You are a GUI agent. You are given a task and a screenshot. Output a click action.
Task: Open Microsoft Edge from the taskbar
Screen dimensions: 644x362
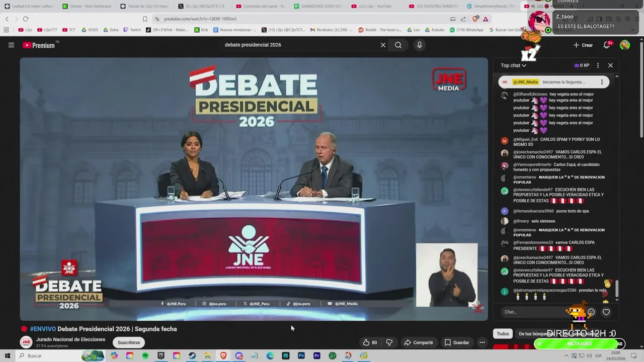coord(270,355)
